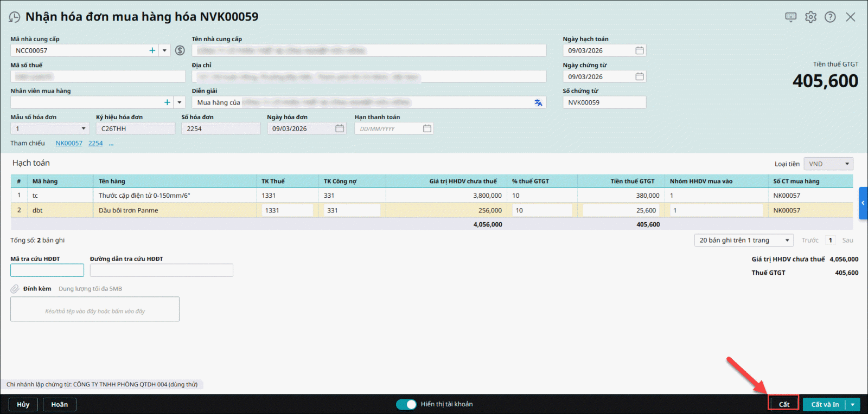Click the plus icon to add supplier
The width and height of the screenshot is (868, 414).
click(152, 50)
